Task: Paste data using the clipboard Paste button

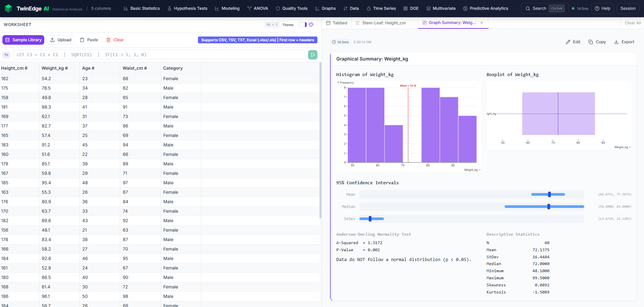Action: [89, 40]
